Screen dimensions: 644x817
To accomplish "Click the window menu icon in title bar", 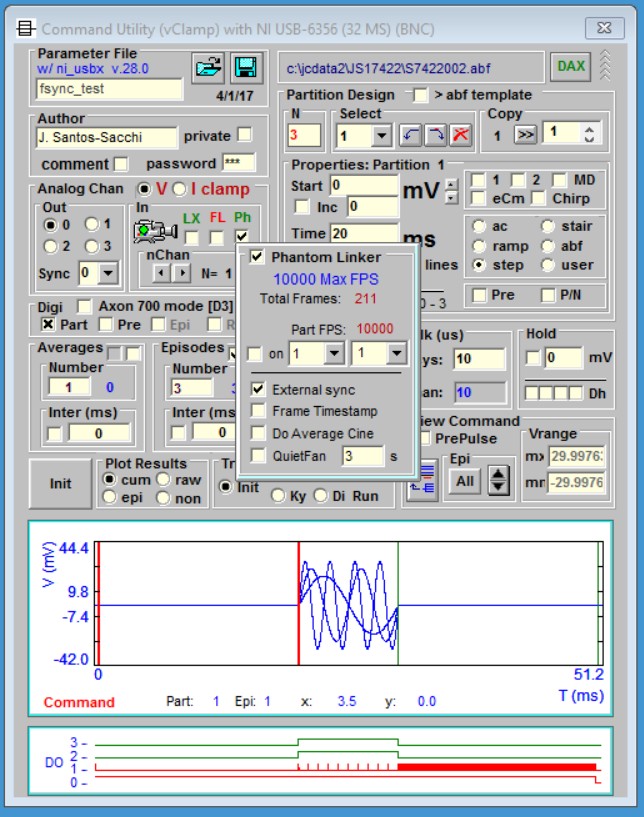I will [x=26, y=28].
